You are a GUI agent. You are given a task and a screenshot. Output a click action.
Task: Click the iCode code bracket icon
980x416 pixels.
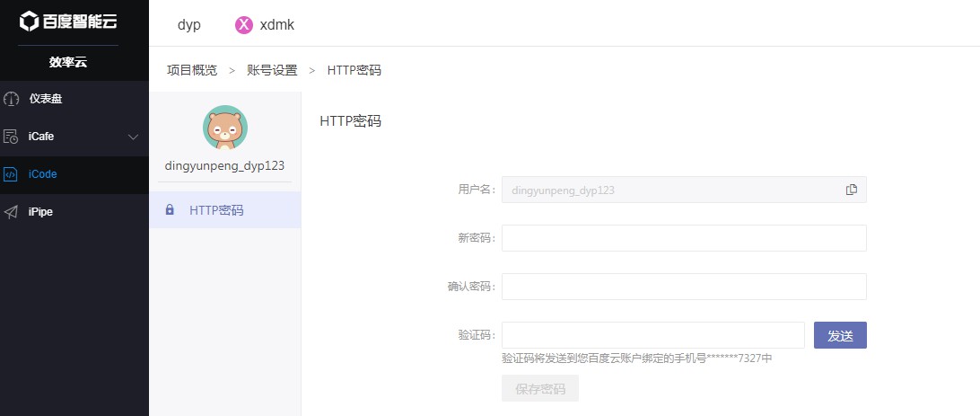[x=10, y=174]
